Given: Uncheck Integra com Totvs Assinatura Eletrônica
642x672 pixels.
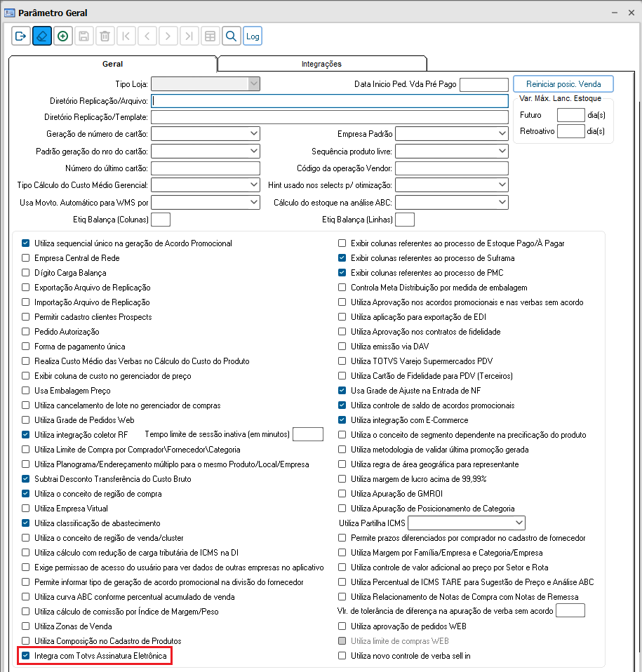Looking at the screenshot, I should click(x=26, y=655).
